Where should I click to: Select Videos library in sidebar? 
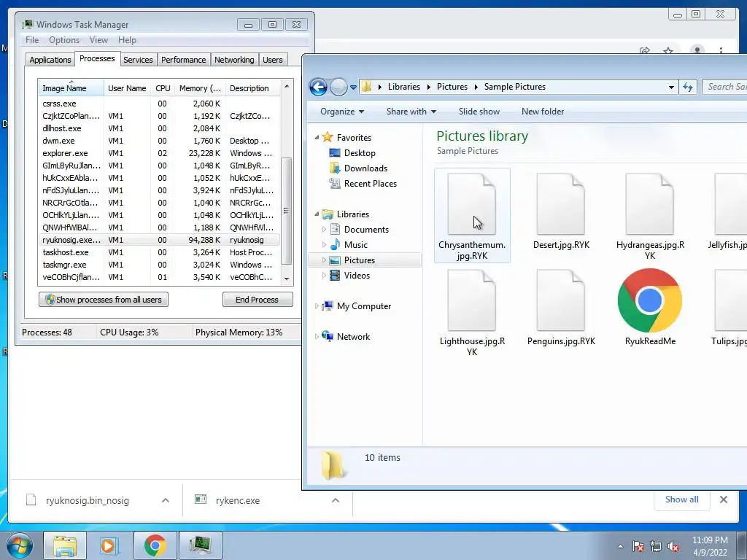tap(356, 275)
